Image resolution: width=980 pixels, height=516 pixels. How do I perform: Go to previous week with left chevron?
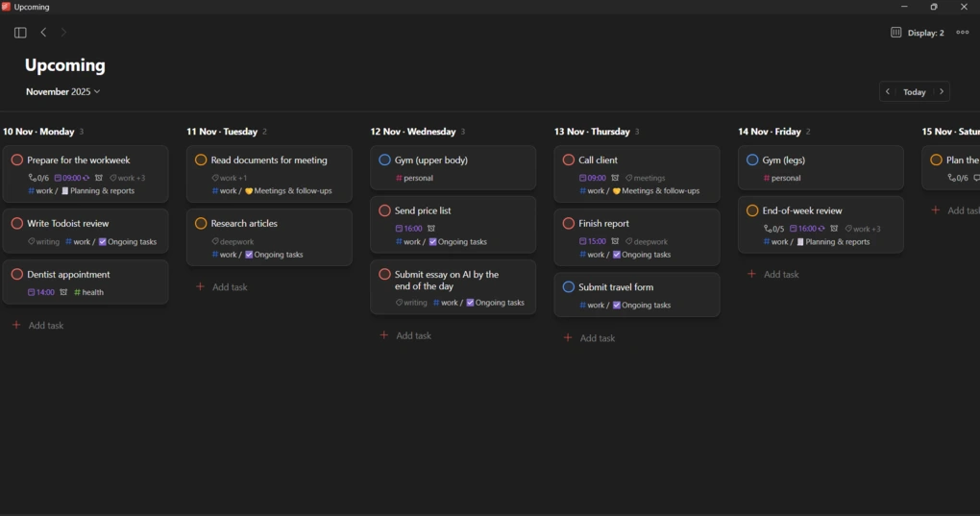click(x=888, y=92)
